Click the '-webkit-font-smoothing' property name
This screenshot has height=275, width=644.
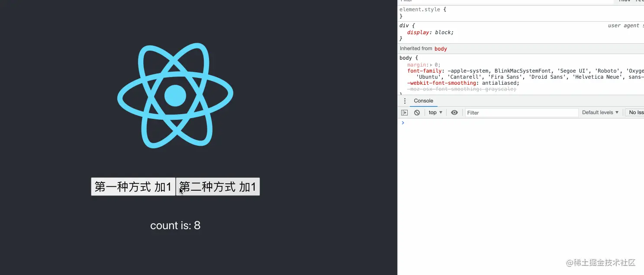click(441, 83)
